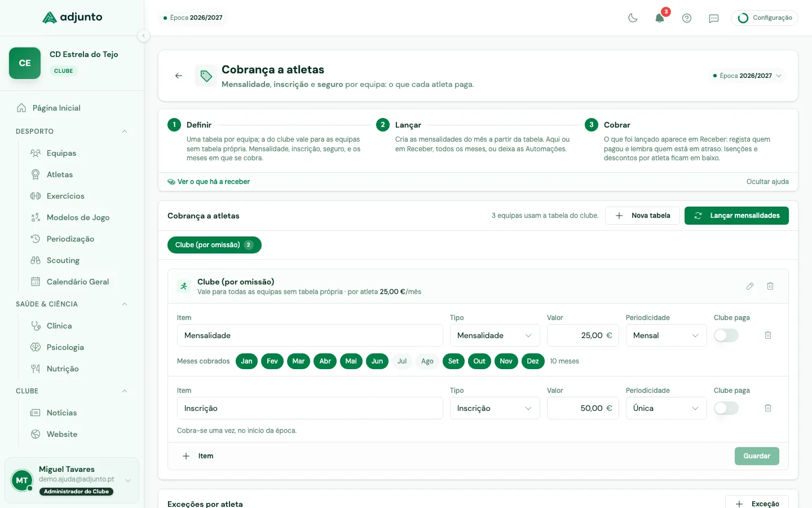Screen dimensions: 812x508
Task: Add an Exceção for an athlete
Action: coord(757,504)
